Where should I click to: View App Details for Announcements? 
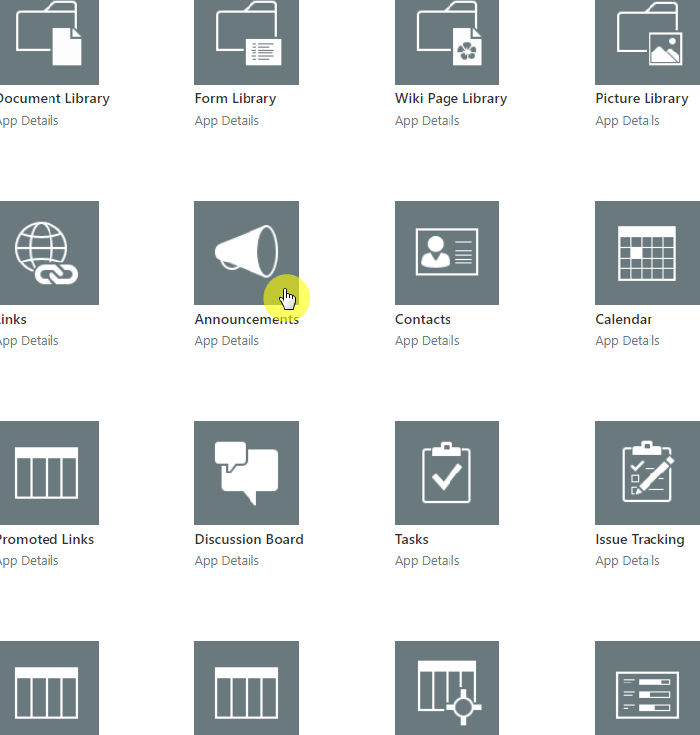pos(227,341)
